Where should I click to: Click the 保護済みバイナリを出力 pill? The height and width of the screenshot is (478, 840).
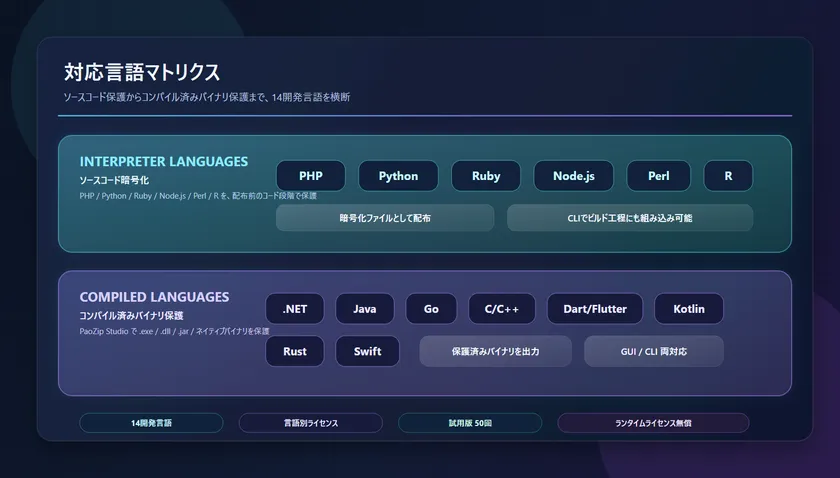tap(496, 352)
